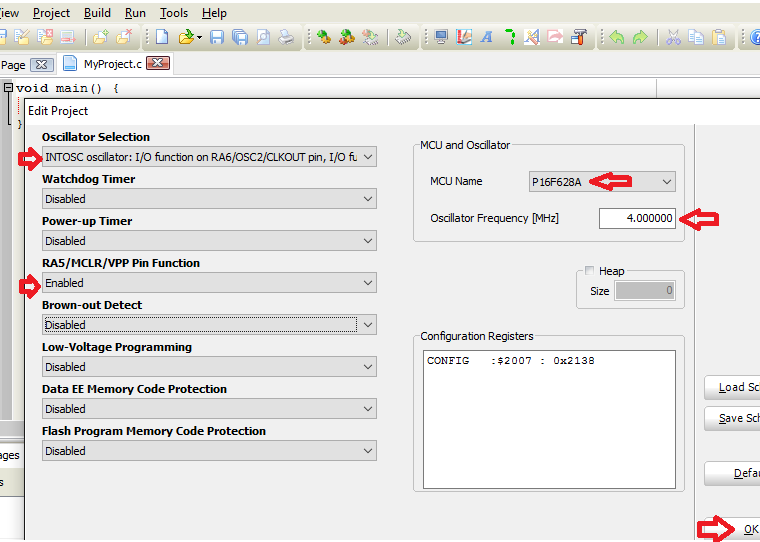Open the Help menu
Screen dimensions: 760x542
click(214, 13)
